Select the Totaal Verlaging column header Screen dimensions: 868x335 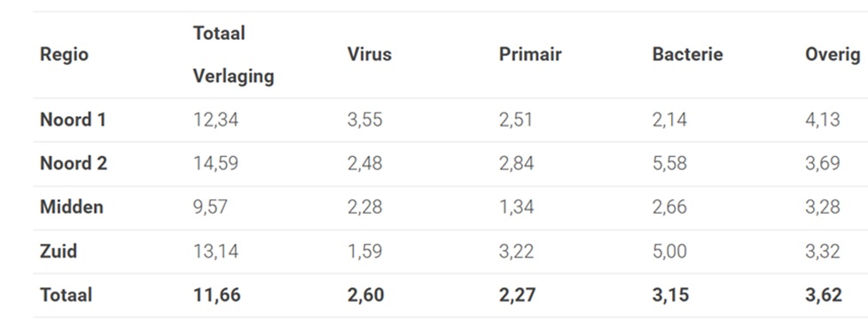click(233, 55)
